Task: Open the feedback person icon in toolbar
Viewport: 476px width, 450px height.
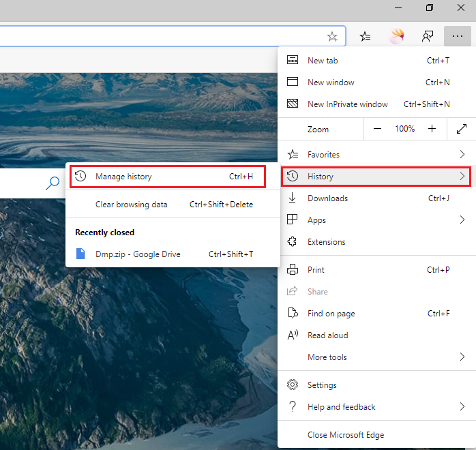Action: tap(428, 36)
